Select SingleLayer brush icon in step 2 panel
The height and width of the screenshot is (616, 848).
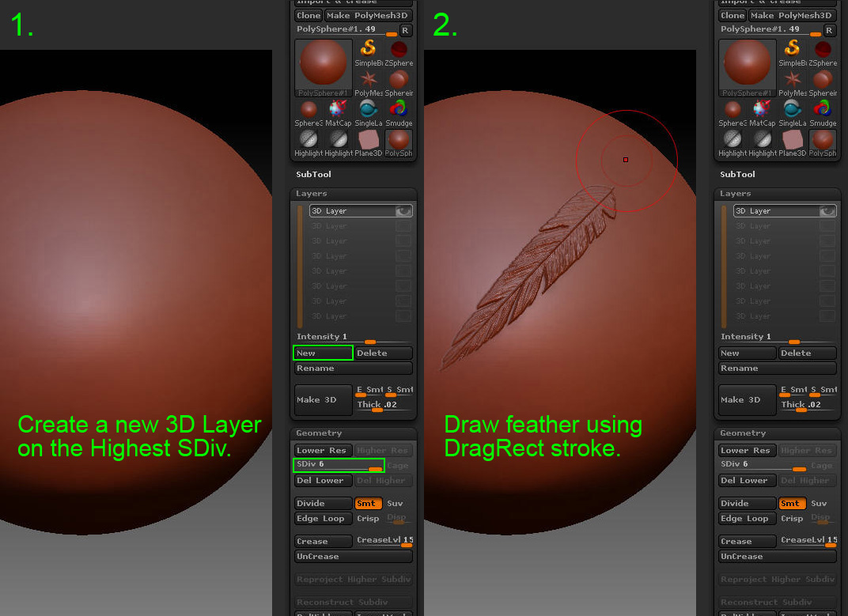tap(793, 114)
